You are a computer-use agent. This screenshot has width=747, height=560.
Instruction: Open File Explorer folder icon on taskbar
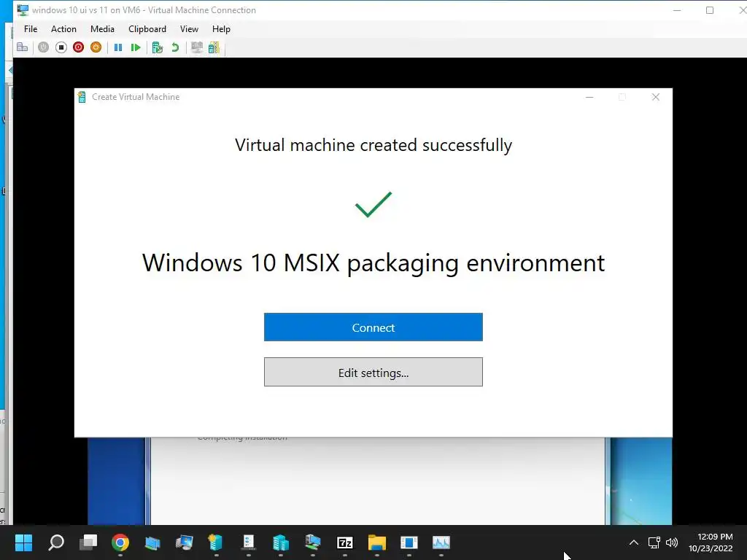pos(377,542)
